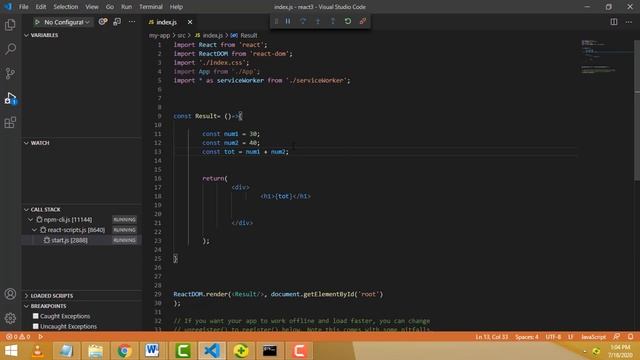Click Ln 13, Col 33 cursor position

pyautogui.click(x=491, y=337)
